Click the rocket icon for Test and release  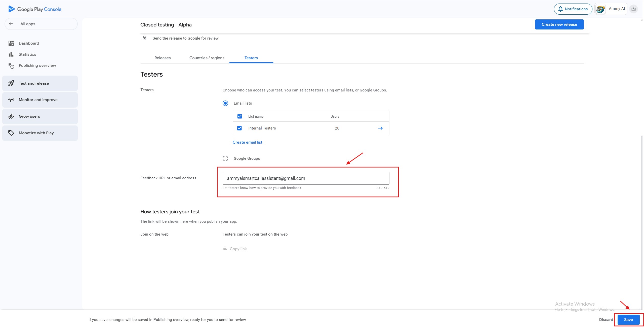[11, 83]
